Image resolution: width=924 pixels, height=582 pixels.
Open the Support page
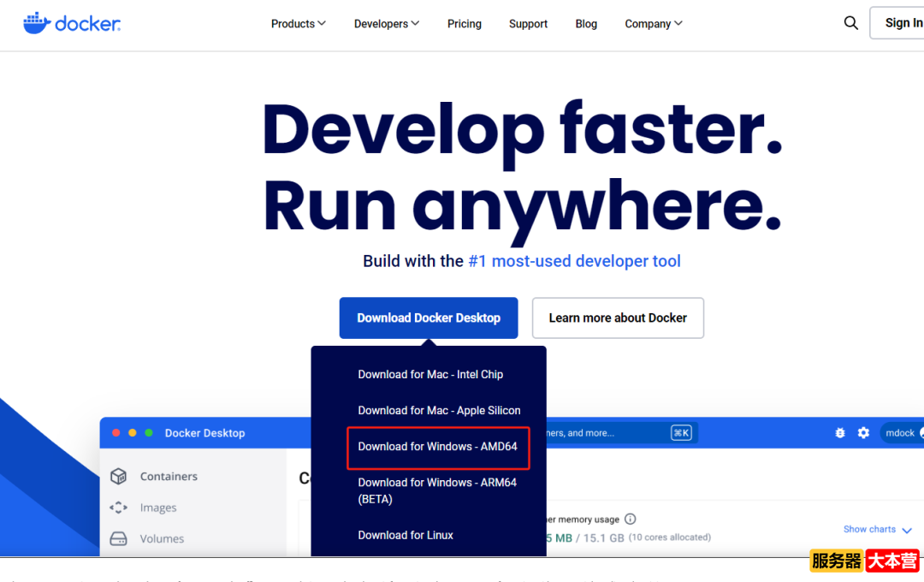(528, 24)
